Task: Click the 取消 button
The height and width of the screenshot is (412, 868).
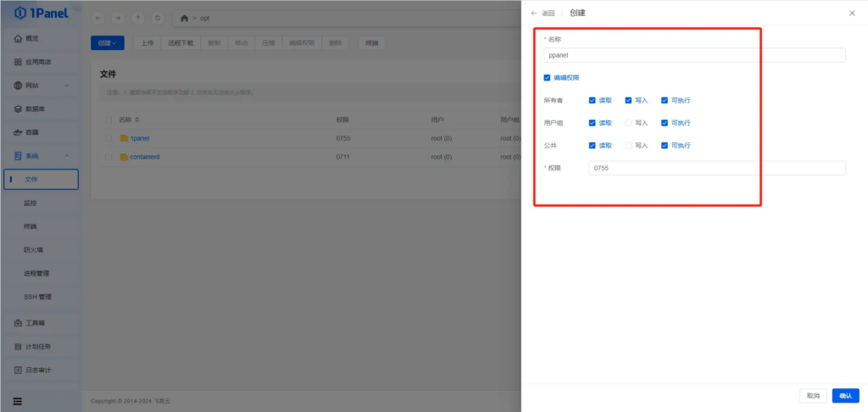Action: [813, 396]
